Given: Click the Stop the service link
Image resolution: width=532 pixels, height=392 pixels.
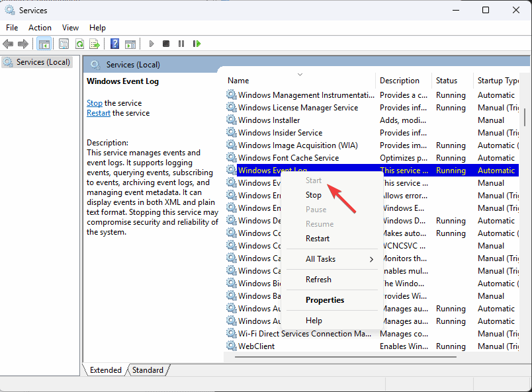Looking at the screenshot, I should click(95, 103).
